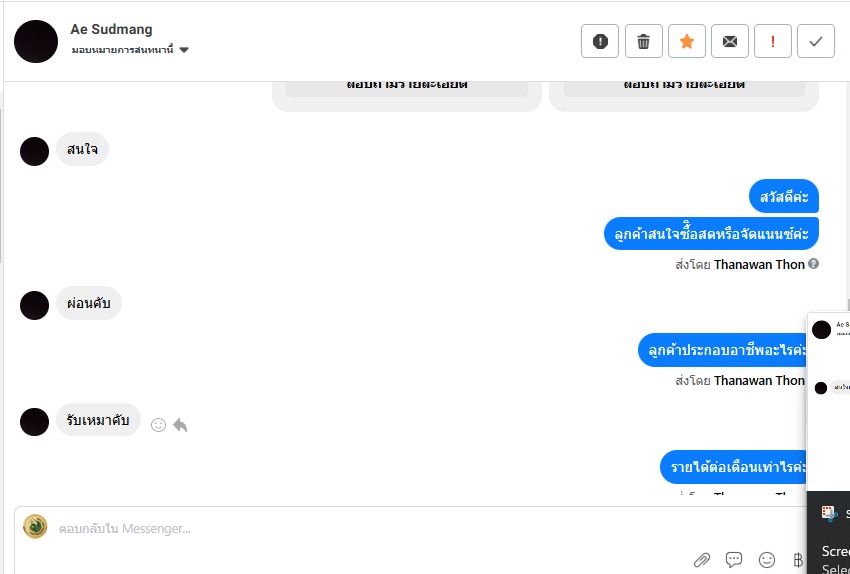The width and height of the screenshot is (850, 574).
Task: Reply to the รับเหมาคับ message arrow
Action: (181, 425)
